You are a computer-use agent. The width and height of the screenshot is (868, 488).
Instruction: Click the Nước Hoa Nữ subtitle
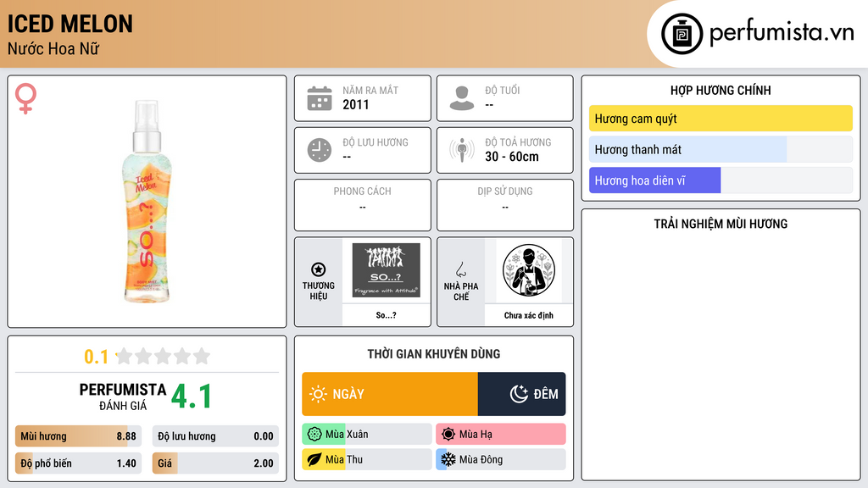pyautogui.click(x=53, y=49)
